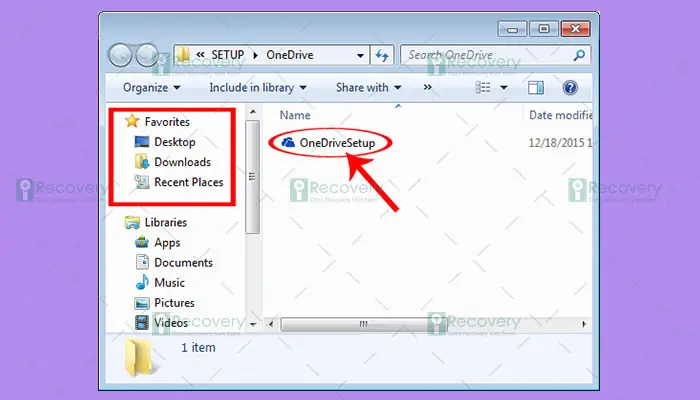
Task: Expand the arrow after SETUP in path
Action: coord(255,55)
